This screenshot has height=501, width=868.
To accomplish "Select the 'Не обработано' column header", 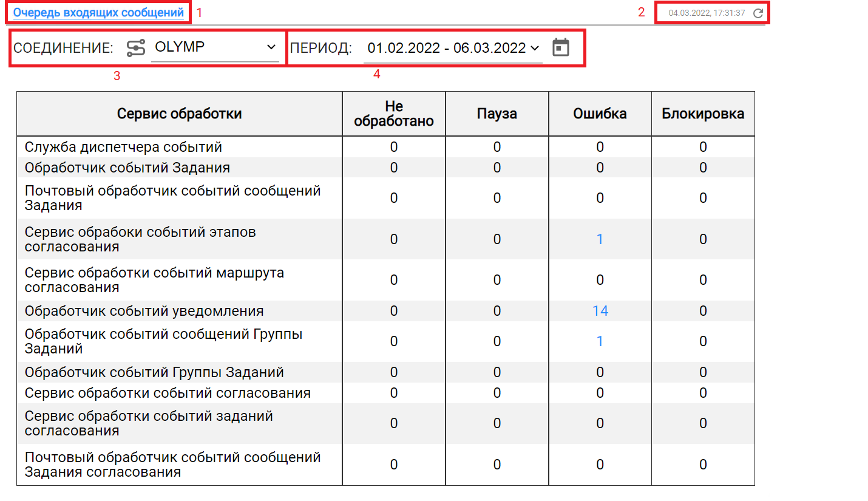I will tap(394, 114).
